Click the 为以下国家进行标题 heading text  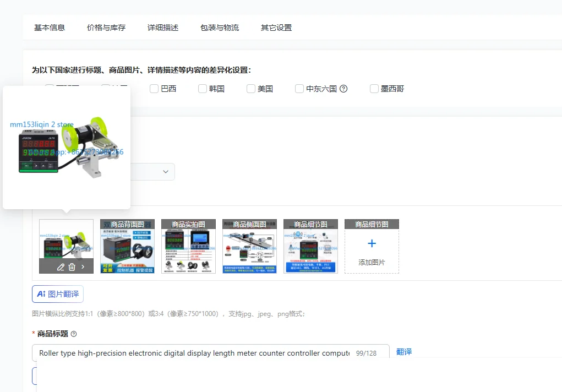tap(141, 70)
